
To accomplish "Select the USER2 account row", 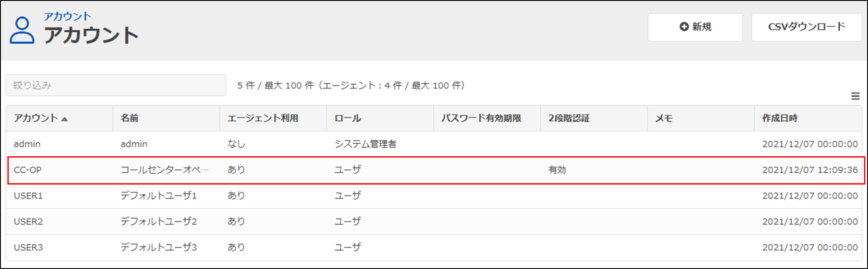I will pos(434,222).
